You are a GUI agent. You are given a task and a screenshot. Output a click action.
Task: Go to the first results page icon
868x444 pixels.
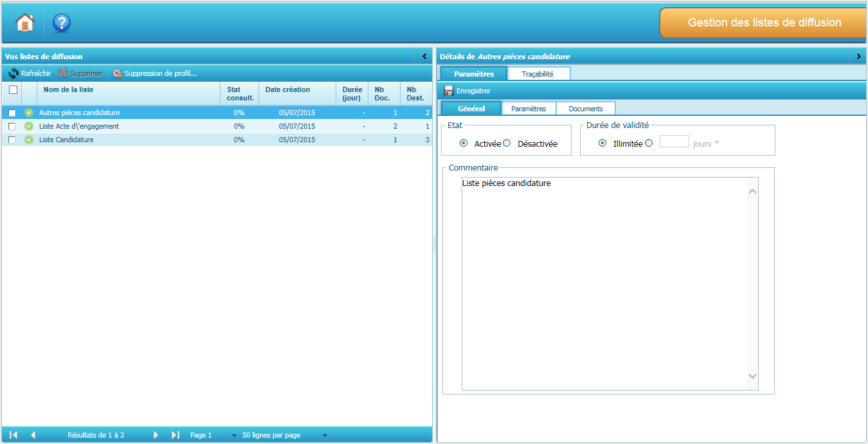pos(14,435)
